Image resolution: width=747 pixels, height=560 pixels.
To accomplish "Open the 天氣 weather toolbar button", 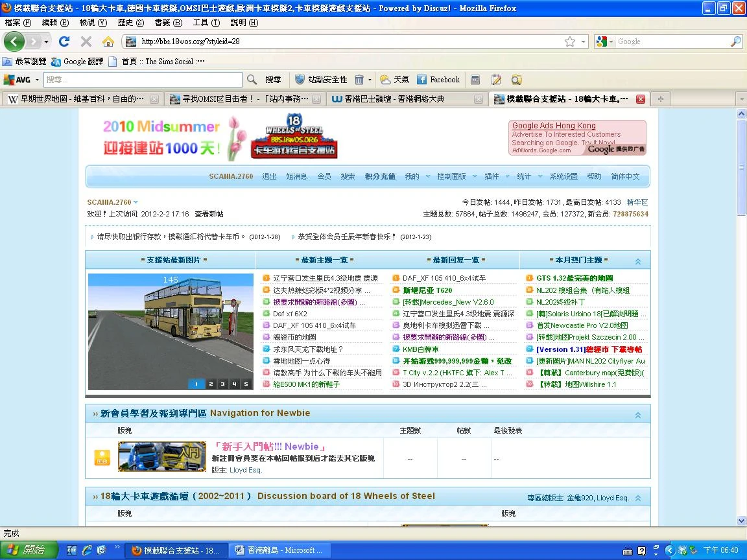I will point(394,80).
